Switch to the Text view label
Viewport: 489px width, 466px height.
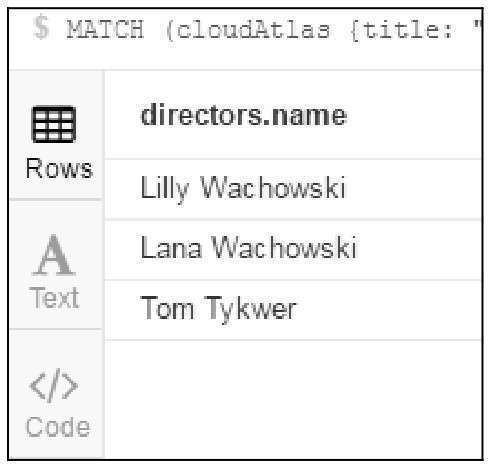(54, 297)
